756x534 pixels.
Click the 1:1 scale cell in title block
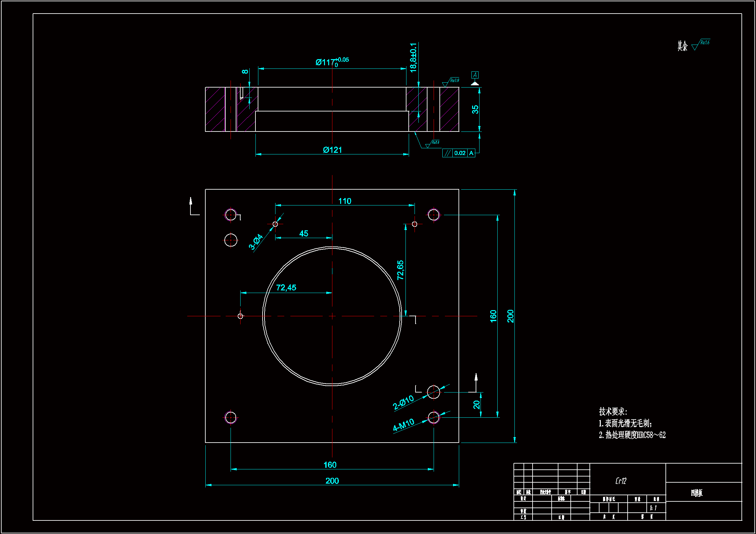[653, 508]
